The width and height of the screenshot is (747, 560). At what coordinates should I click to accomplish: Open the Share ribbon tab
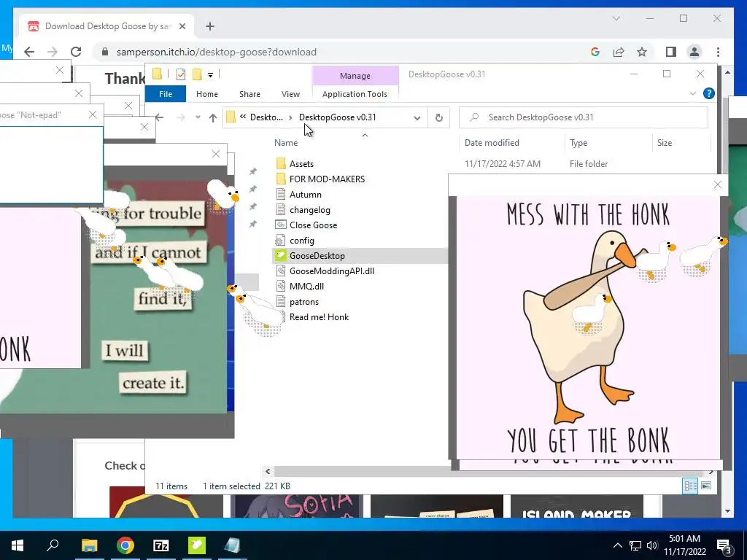(249, 94)
